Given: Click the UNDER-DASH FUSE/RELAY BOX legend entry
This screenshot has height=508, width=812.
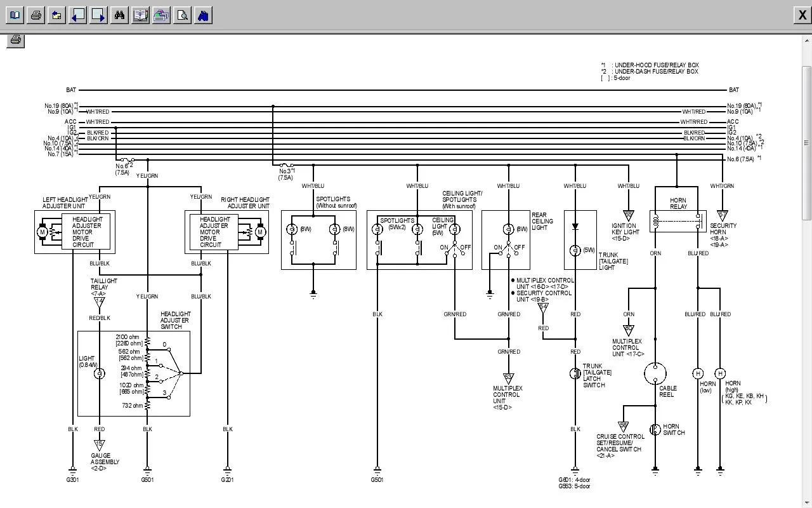Looking at the screenshot, I should point(649,71).
